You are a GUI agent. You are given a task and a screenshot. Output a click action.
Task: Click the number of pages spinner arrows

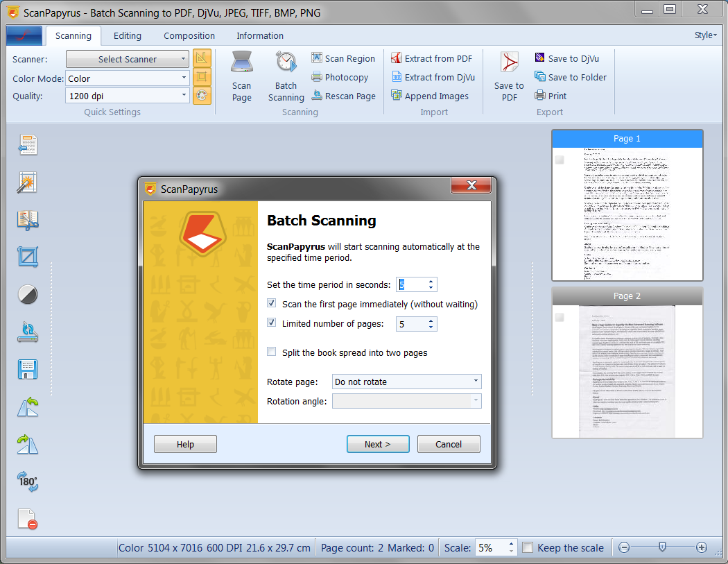(431, 324)
